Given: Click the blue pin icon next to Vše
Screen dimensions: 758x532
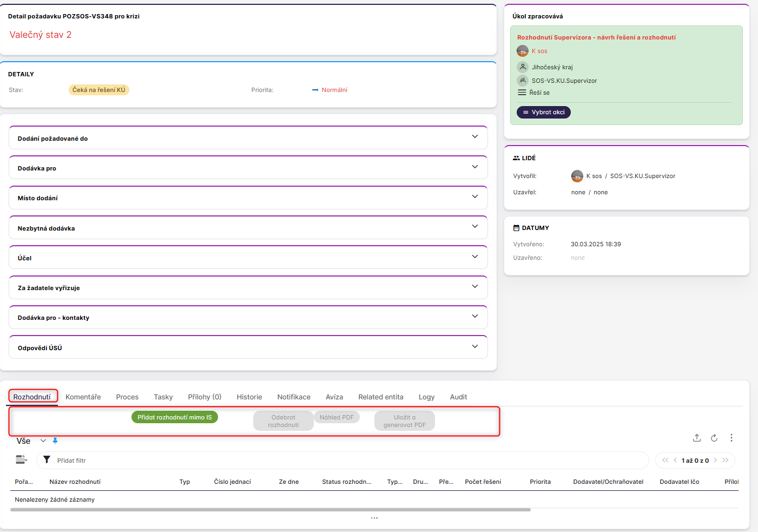Looking at the screenshot, I should click(55, 441).
